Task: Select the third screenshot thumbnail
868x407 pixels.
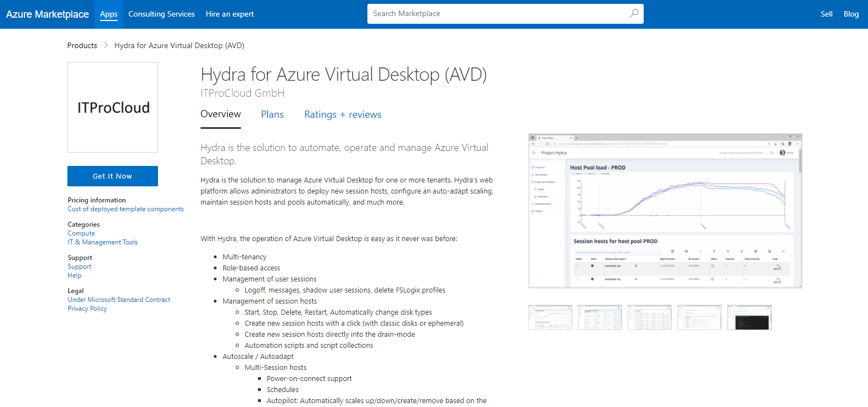Action: point(650,317)
